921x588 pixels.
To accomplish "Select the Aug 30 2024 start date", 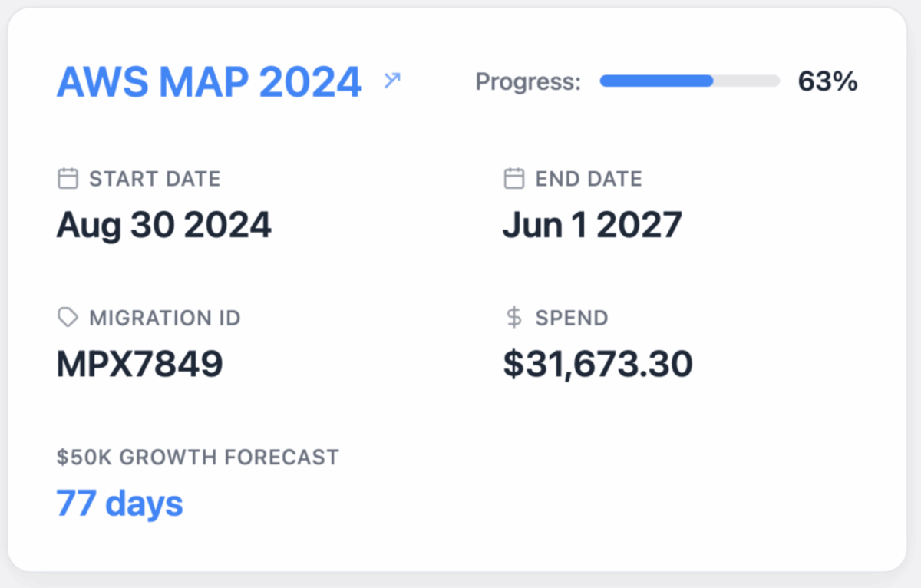I will pos(164,225).
